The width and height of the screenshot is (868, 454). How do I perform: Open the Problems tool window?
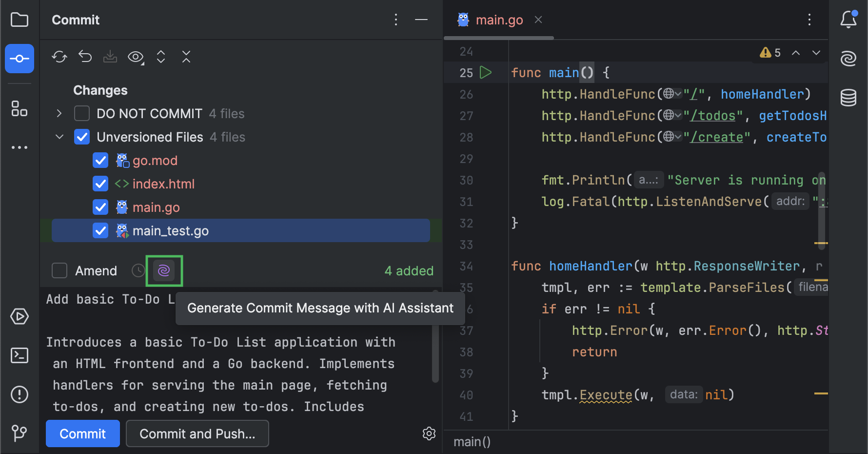[x=19, y=394]
